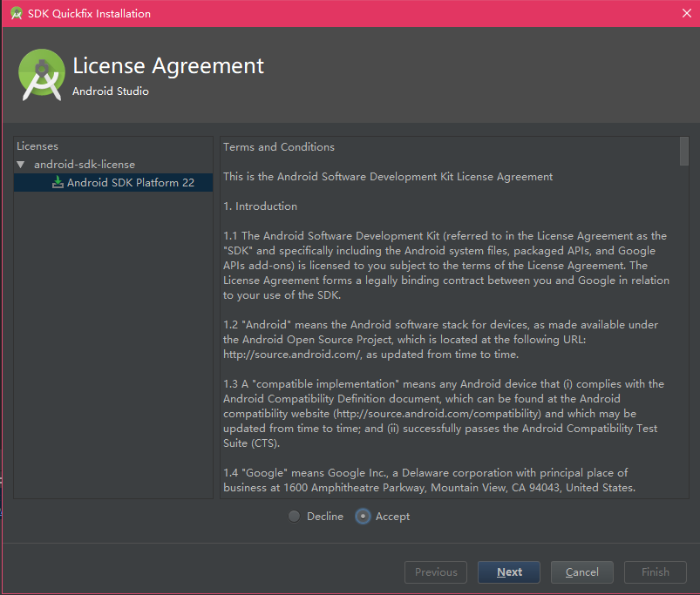Collapse the android-sdk-license tree node
The height and width of the screenshot is (595, 700).
[21, 165]
